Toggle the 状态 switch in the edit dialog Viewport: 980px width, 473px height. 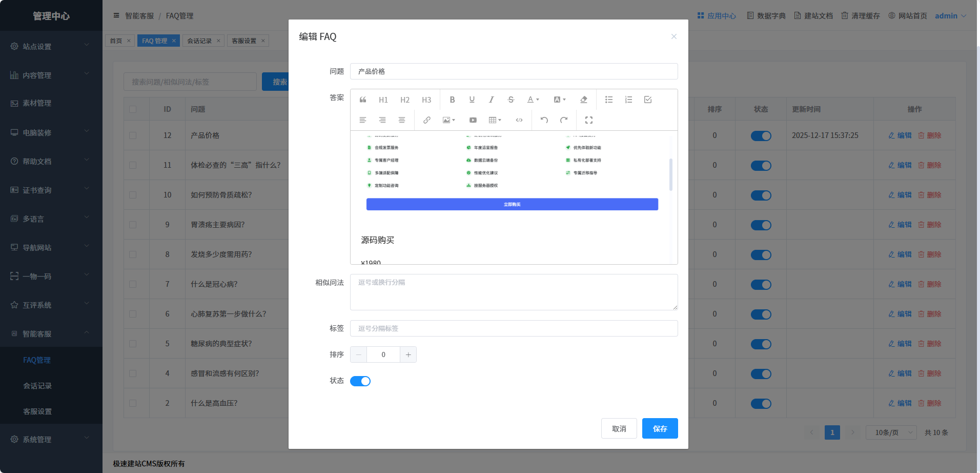point(360,381)
